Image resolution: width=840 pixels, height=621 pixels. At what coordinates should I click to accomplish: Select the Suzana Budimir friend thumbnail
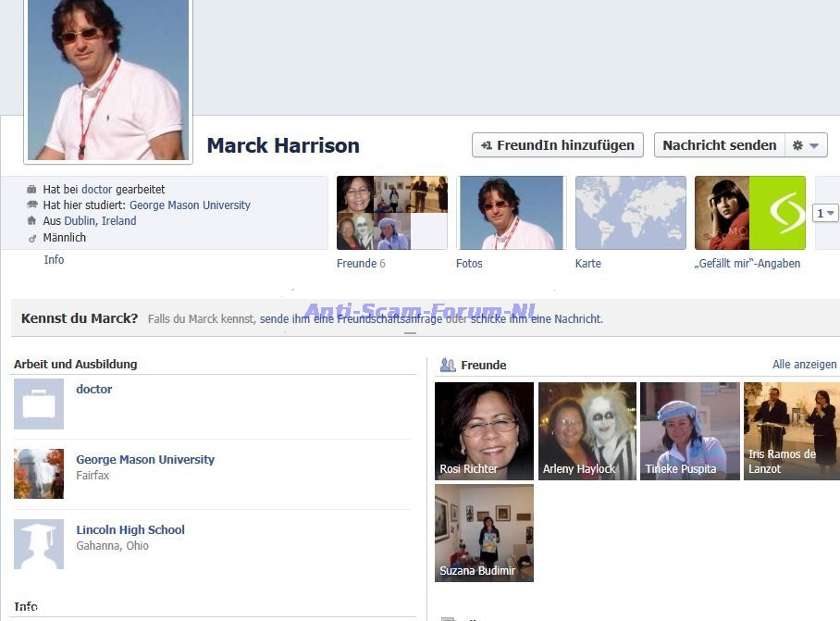[484, 532]
